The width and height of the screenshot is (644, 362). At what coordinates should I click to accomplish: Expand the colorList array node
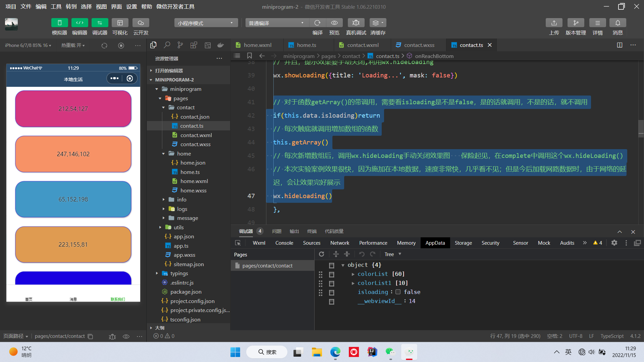click(353, 274)
